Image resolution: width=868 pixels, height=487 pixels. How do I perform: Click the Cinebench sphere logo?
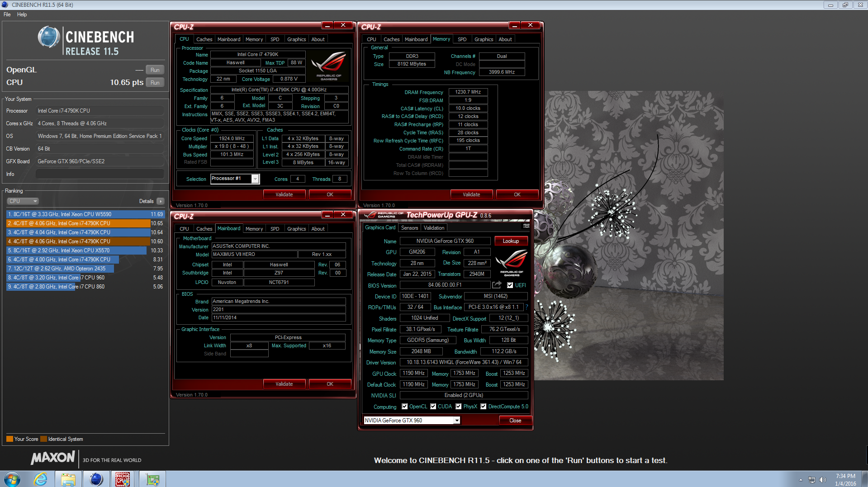point(49,37)
